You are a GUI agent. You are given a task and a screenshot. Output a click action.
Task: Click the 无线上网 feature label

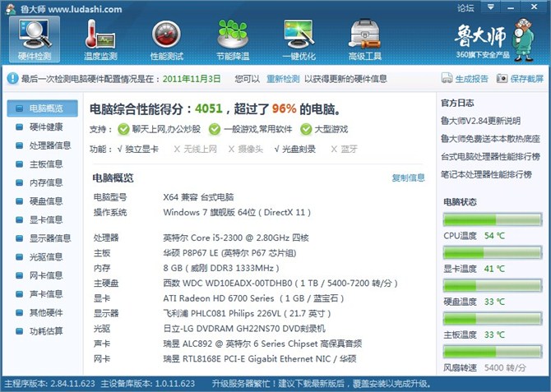(200, 150)
